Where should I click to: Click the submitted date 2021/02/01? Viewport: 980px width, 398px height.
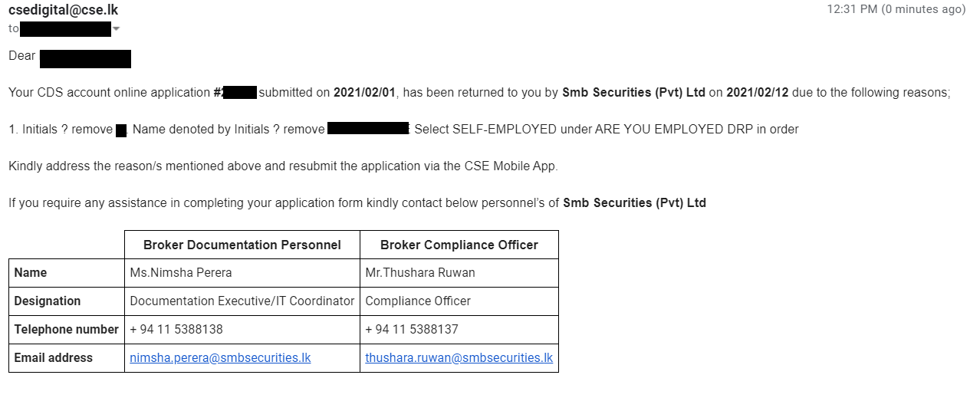(364, 93)
